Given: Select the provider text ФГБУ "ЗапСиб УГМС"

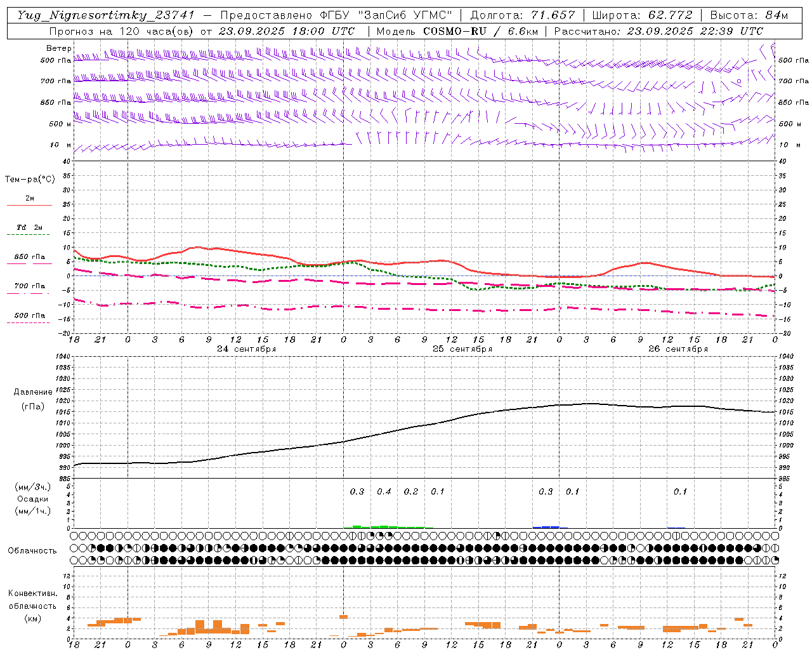Looking at the screenshot, I should [386, 15].
